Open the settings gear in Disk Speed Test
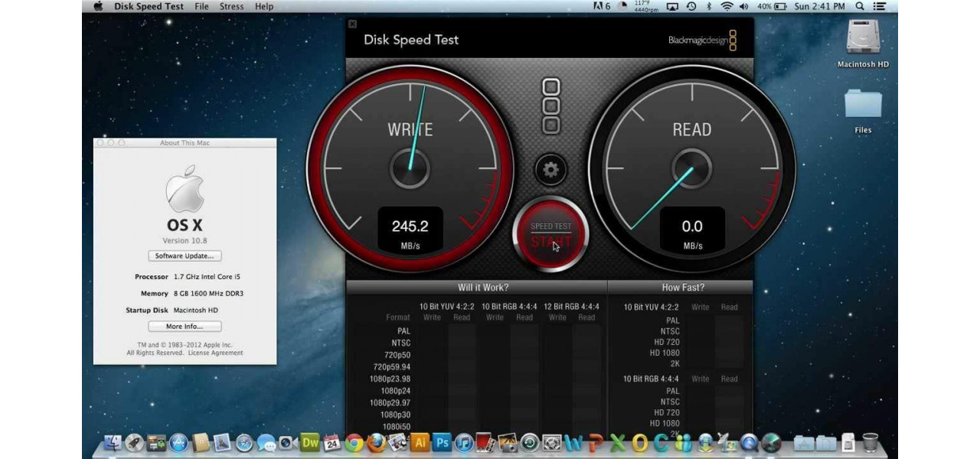Image resolution: width=980 pixels, height=459 pixels. (550, 169)
